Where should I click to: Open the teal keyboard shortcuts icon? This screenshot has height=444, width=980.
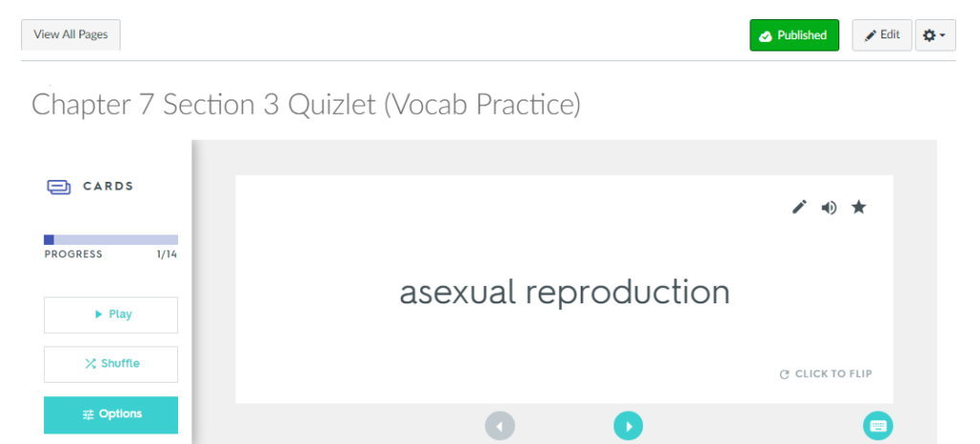click(x=878, y=425)
